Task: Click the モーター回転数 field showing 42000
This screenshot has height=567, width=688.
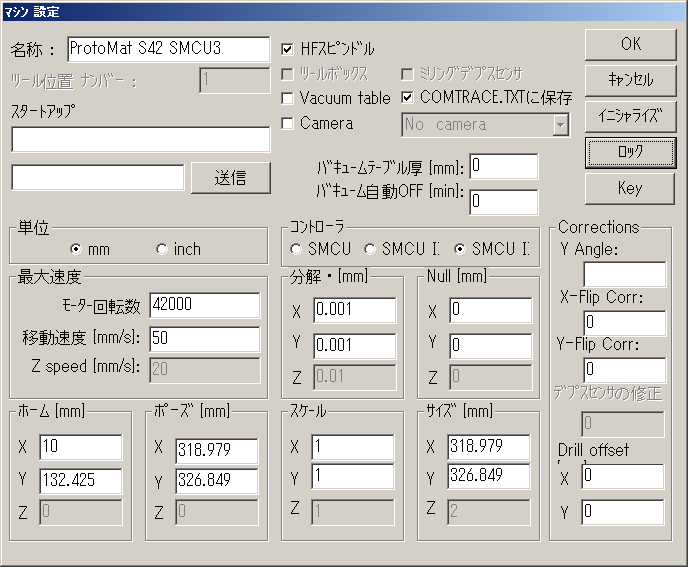Action: [205, 305]
